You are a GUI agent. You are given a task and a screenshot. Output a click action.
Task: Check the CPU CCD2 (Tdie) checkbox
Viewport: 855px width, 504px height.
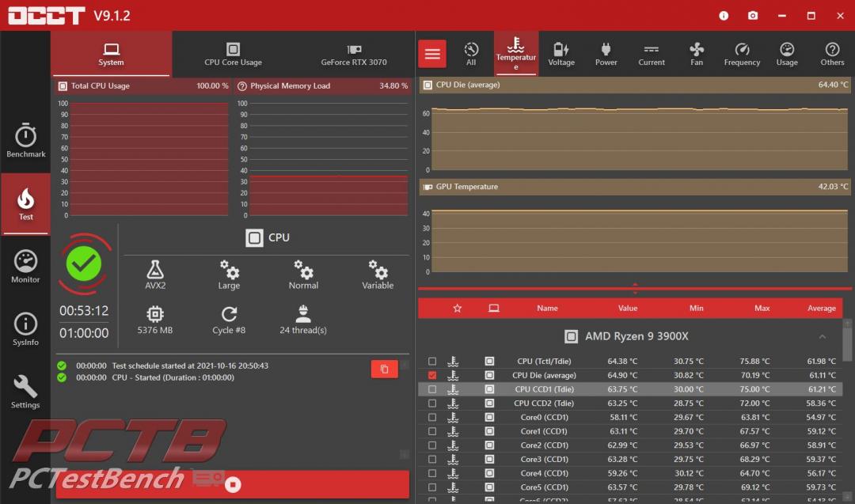(432, 404)
